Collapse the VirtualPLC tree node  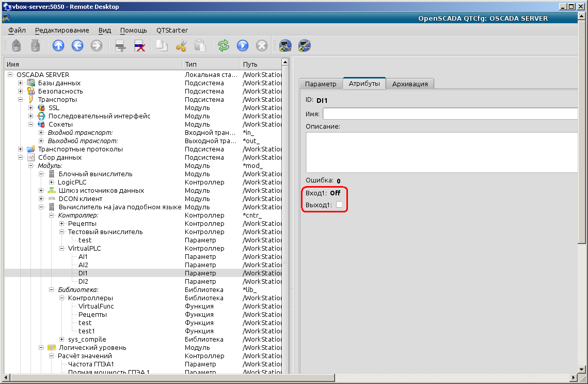62,249
